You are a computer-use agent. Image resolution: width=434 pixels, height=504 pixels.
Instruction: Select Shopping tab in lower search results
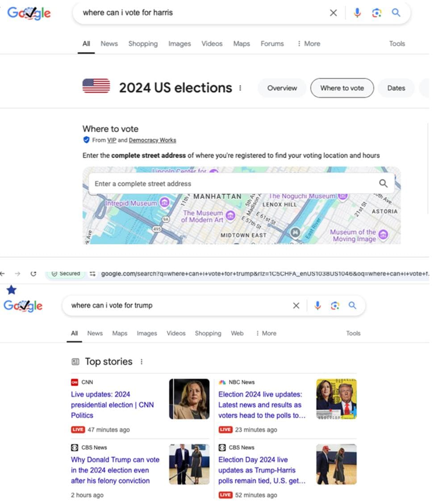point(208,333)
